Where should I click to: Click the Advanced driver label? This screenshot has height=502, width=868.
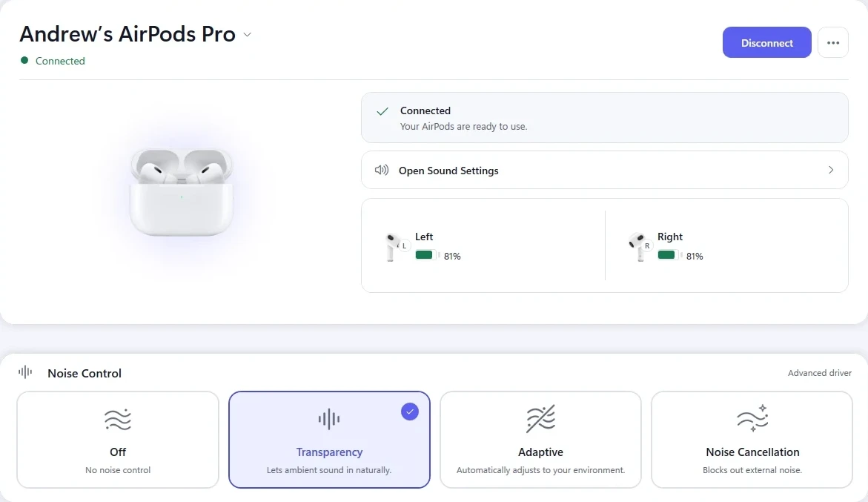coord(819,373)
